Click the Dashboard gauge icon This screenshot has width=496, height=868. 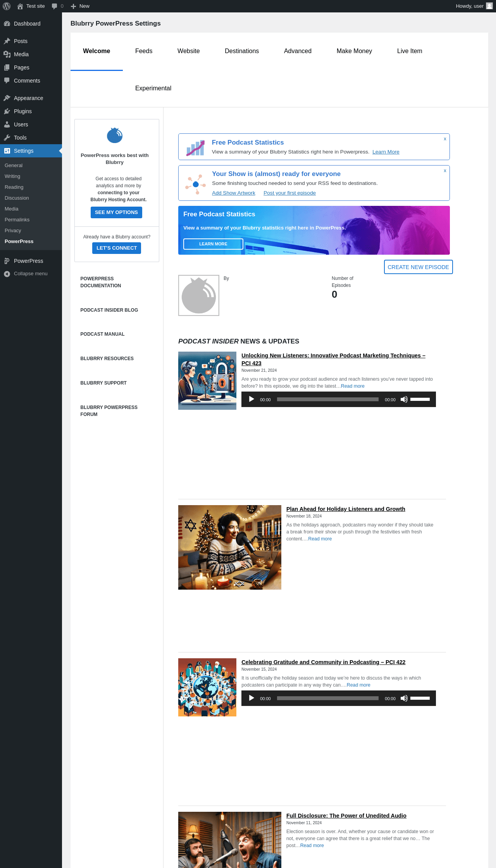point(7,24)
